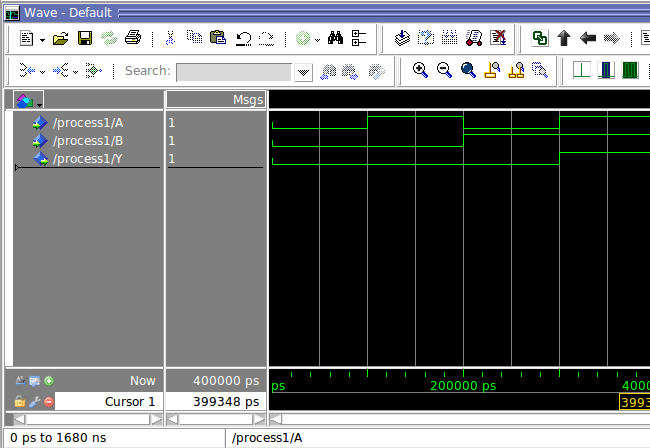Viewport: 650px width, 448px height.
Task: Print the waveform with the printer icon
Action: (x=133, y=38)
